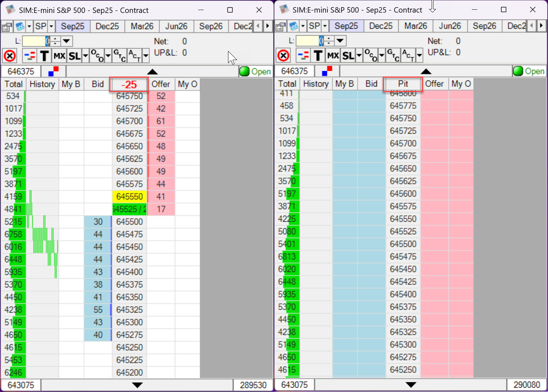Click red-blue squares icon in the -25 window

coord(53,72)
